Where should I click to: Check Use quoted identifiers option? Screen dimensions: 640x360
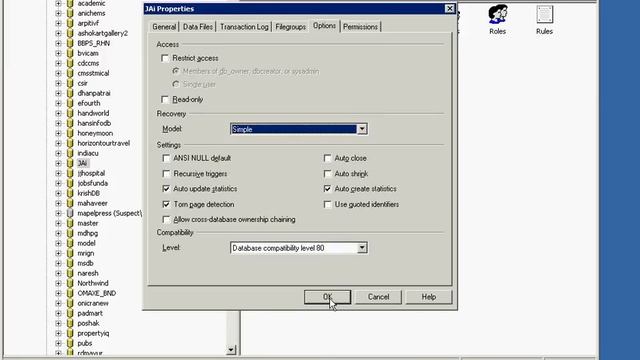327,204
